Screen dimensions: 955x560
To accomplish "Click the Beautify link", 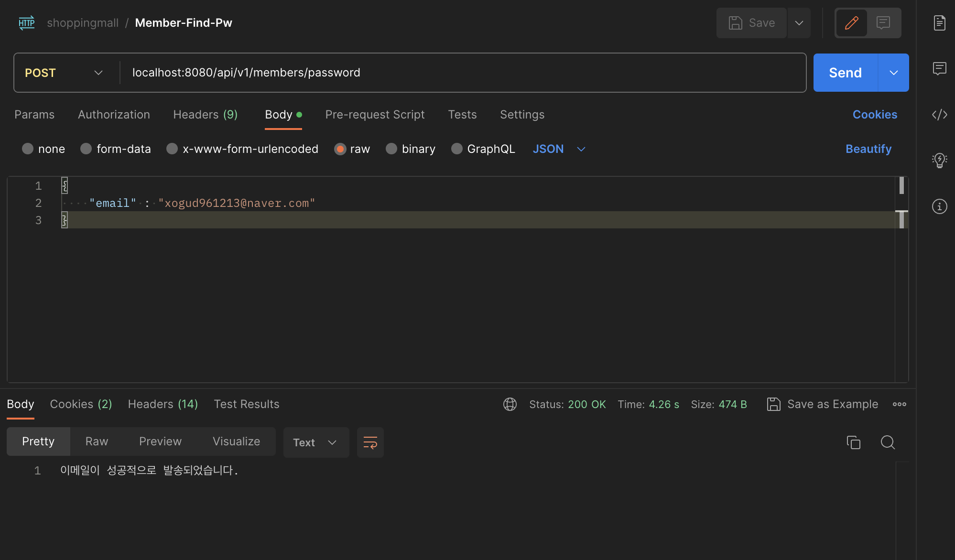I will coord(868,149).
